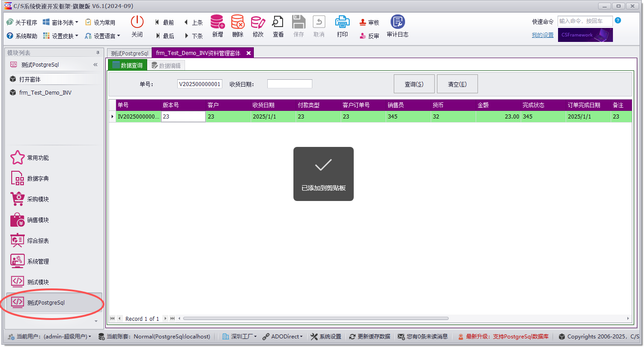Open the 审计日志 audit log icon
This screenshot has width=644, height=347.
pos(397,26)
